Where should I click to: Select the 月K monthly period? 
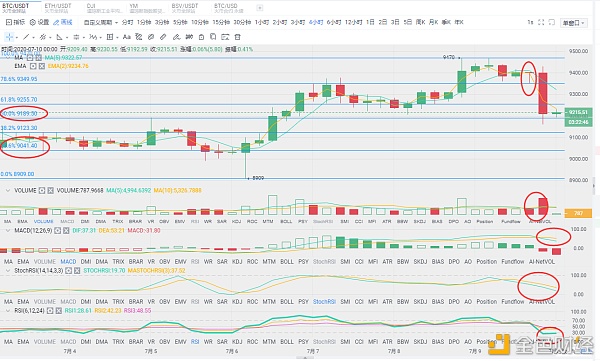(x=433, y=22)
